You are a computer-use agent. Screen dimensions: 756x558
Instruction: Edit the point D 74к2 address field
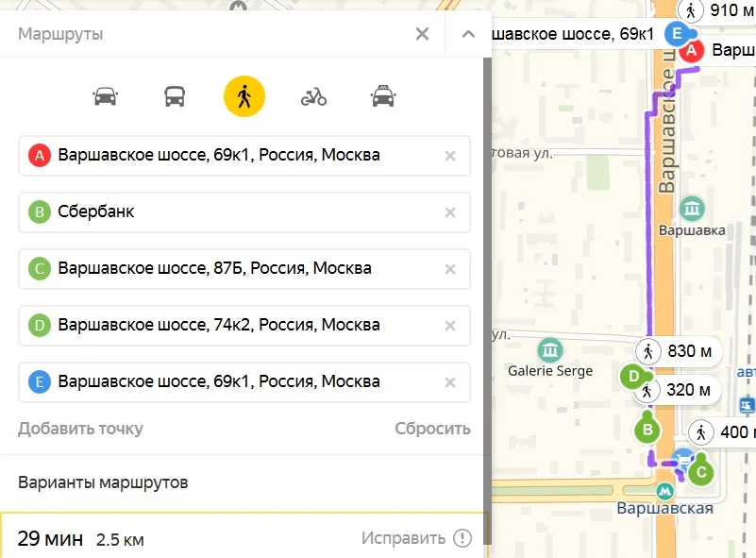coord(244,325)
